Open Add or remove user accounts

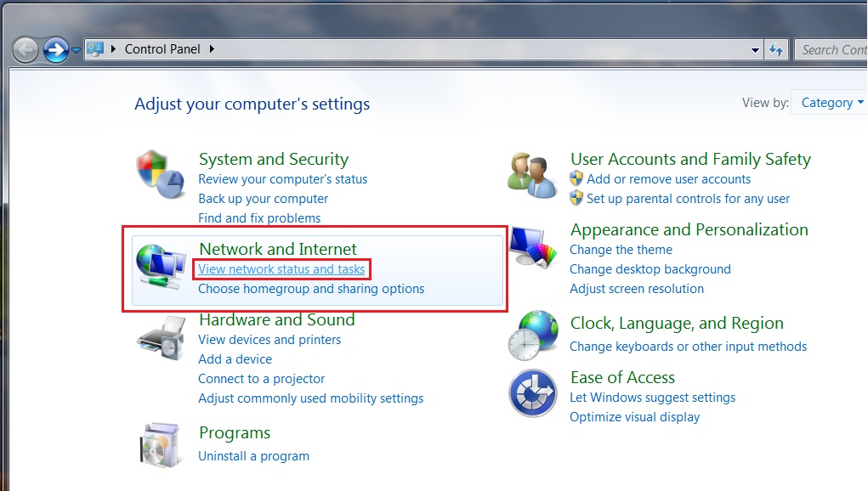668,179
